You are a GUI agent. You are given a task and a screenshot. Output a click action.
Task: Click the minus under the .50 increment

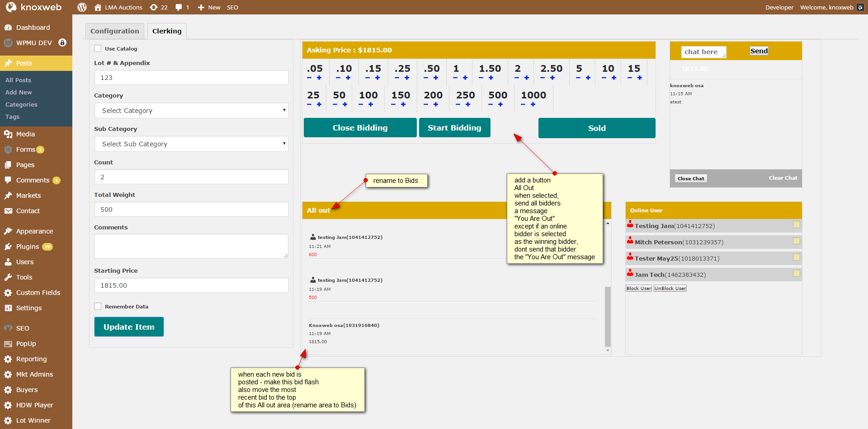(x=426, y=78)
